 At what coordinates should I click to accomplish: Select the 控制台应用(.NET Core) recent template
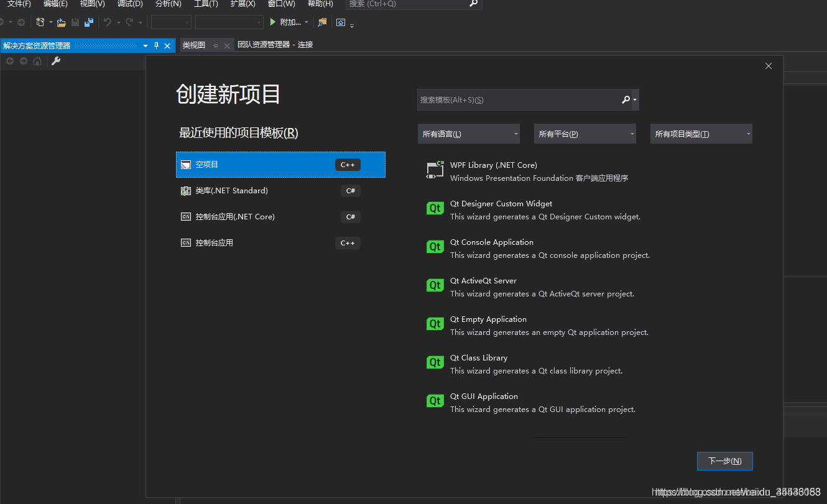point(280,217)
